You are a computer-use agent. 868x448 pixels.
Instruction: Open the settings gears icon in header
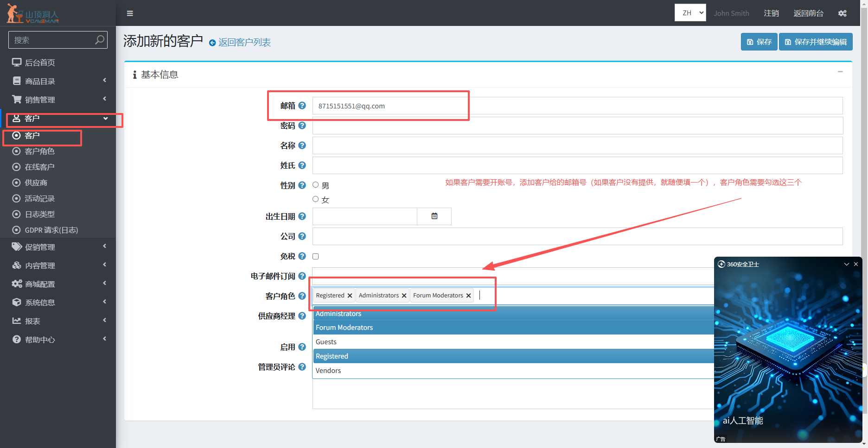click(x=842, y=13)
